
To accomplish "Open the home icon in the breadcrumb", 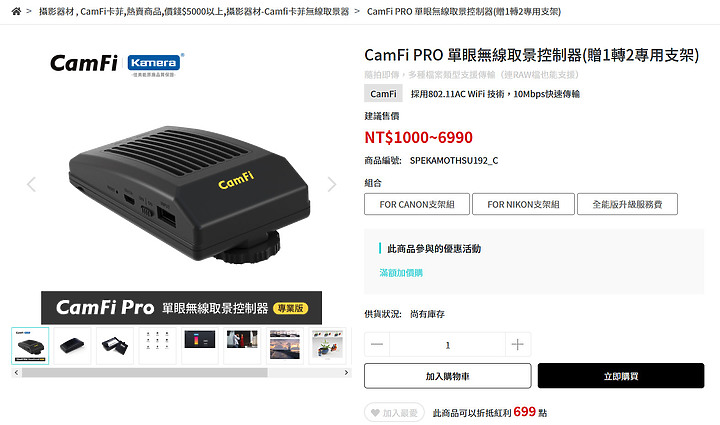I will pyautogui.click(x=16, y=11).
